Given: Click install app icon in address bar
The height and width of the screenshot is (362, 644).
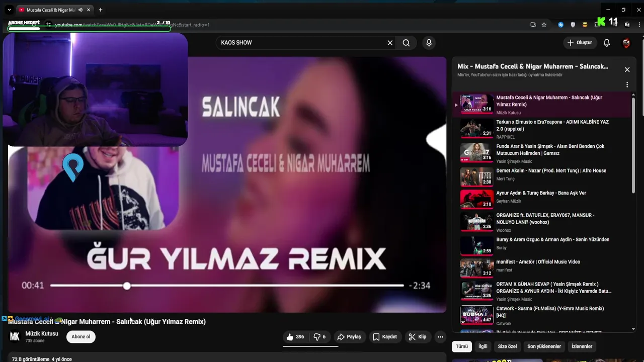Looking at the screenshot, I should coord(533,25).
